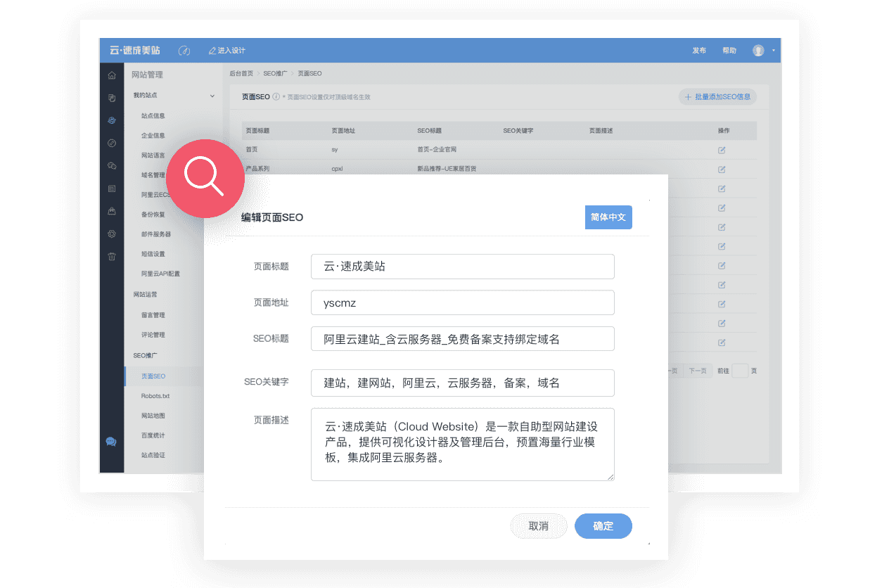Click the 云·速成美站 logo
The height and width of the screenshot is (588, 889).
135,51
